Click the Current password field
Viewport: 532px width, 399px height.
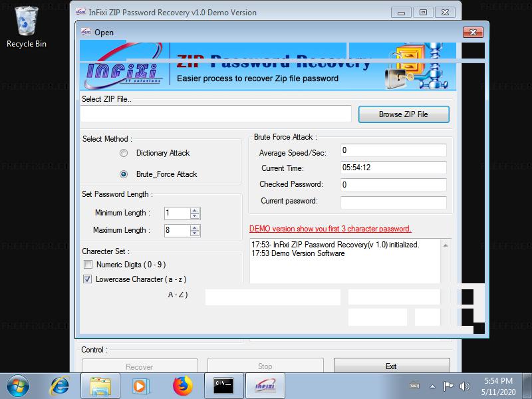point(394,202)
